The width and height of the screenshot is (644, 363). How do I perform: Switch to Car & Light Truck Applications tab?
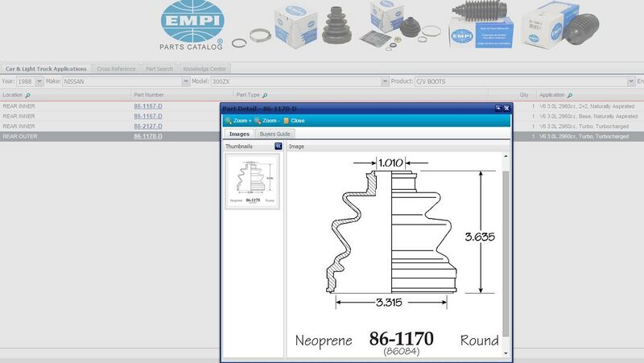[46, 69]
